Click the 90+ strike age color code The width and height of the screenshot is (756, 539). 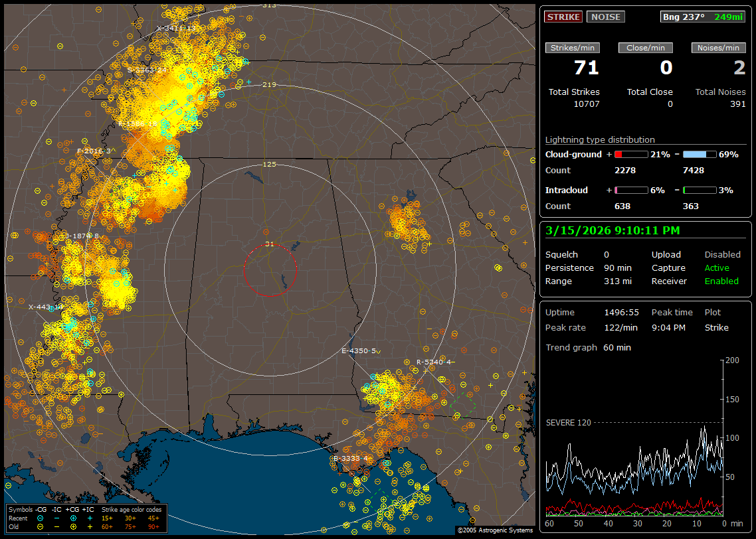click(153, 526)
